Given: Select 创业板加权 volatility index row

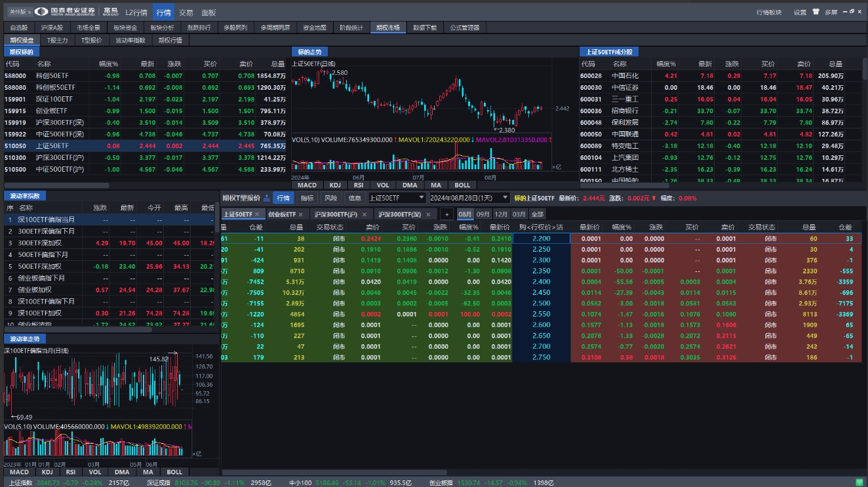Looking at the screenshot, I should (x=109, y=290).
